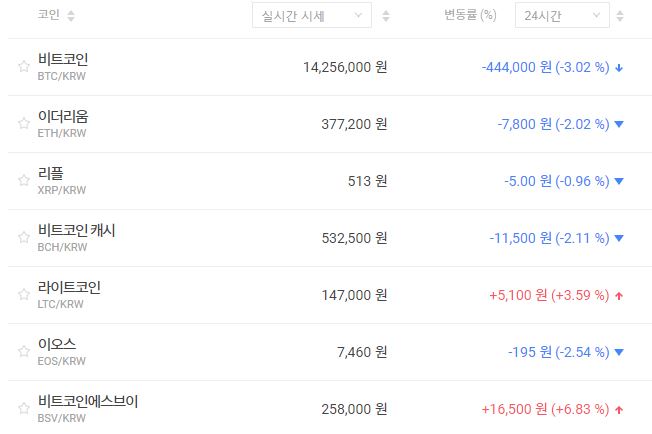Click the 변동률 (%) column header
Image resolution: width=652 pixels, height=434 pixels.
click(x=470, y=16)
